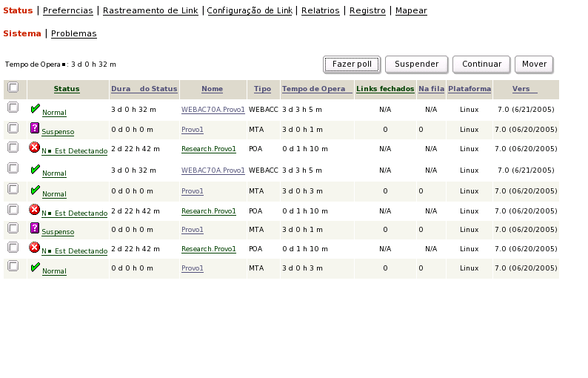Screen dimensions: 588x378
Task: Click the Continuar button
Action: pos(481,64)
